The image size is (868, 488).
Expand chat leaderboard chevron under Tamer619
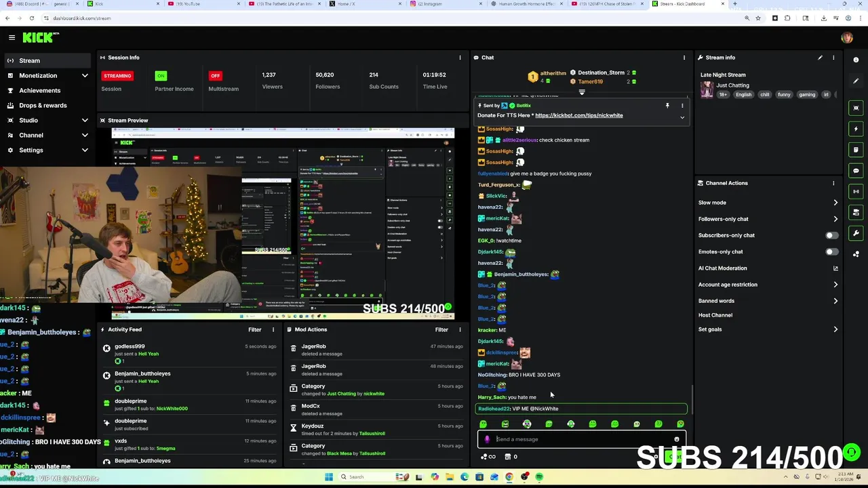(x=582, y=92)
